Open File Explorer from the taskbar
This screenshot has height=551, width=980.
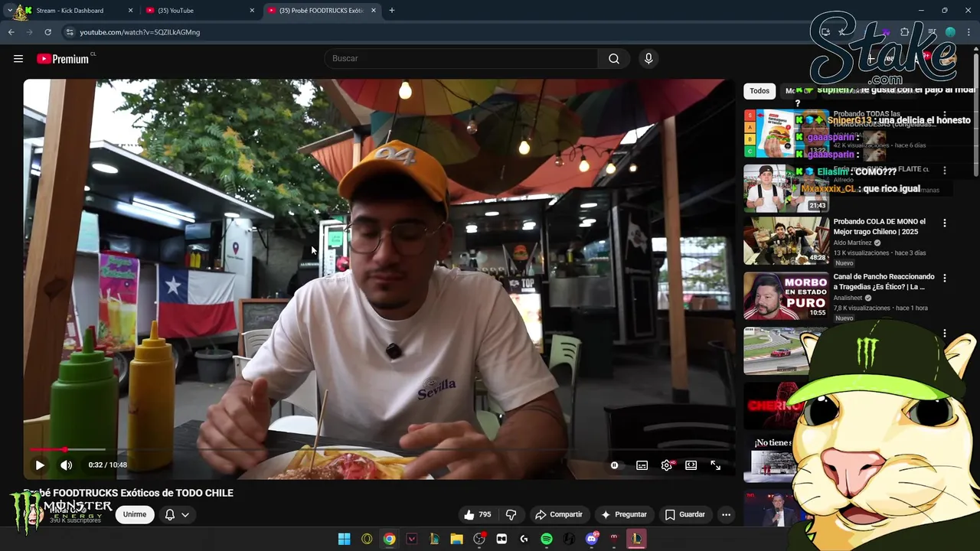(x=456, y=539)
